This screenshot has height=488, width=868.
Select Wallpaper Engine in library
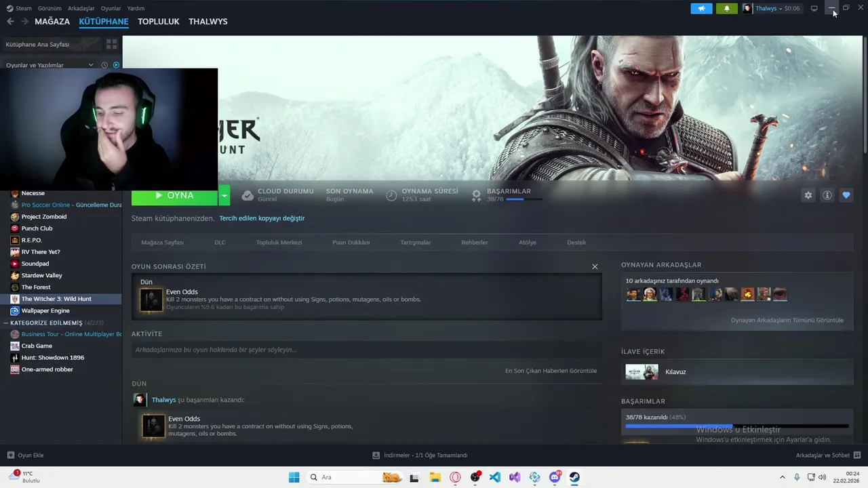click(45, 310)
